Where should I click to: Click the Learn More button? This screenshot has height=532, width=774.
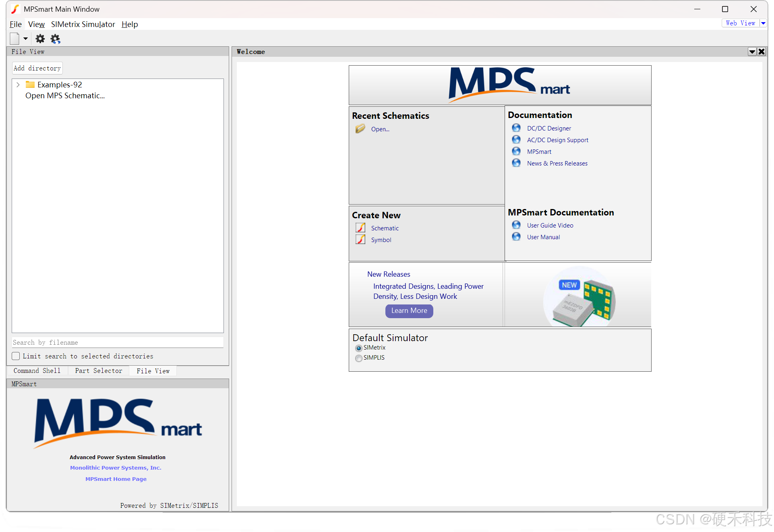[x=409, y=311]
